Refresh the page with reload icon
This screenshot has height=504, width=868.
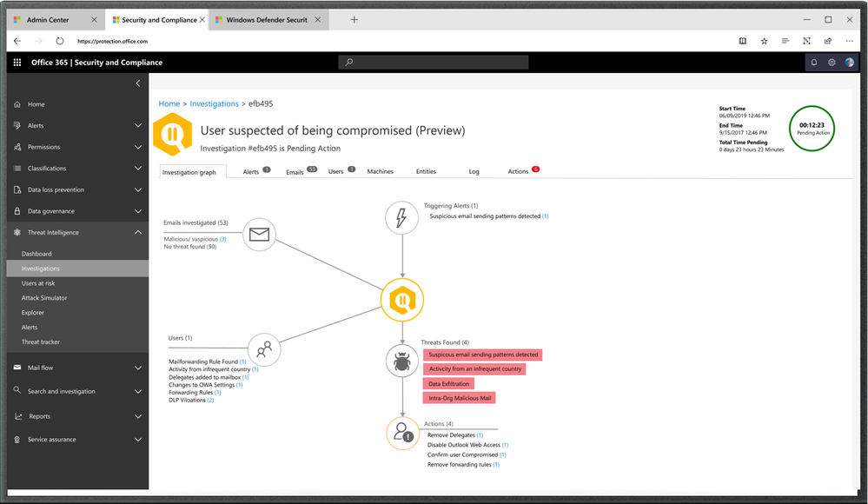coord(60,41)
